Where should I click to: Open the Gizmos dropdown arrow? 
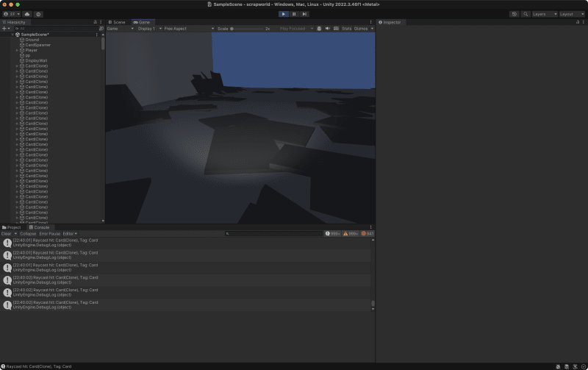372,29
